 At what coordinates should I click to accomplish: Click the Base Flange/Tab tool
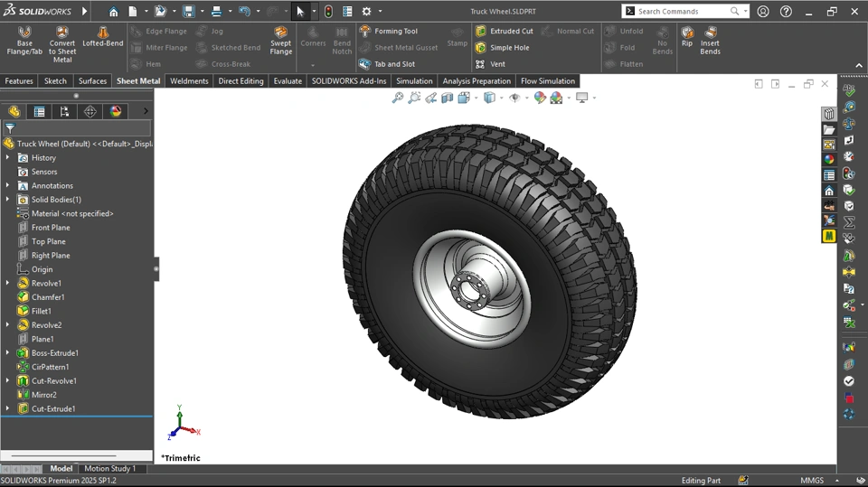pos(24,42)
